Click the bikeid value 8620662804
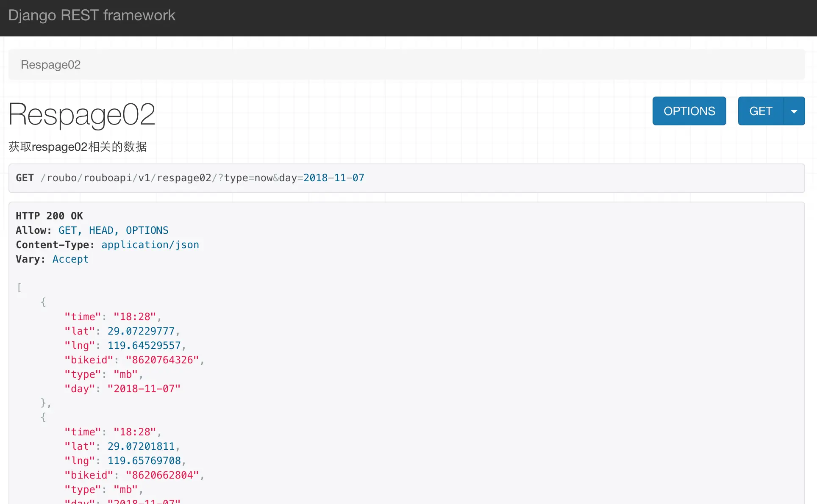The image size is (817, 504). click(162, 475)
